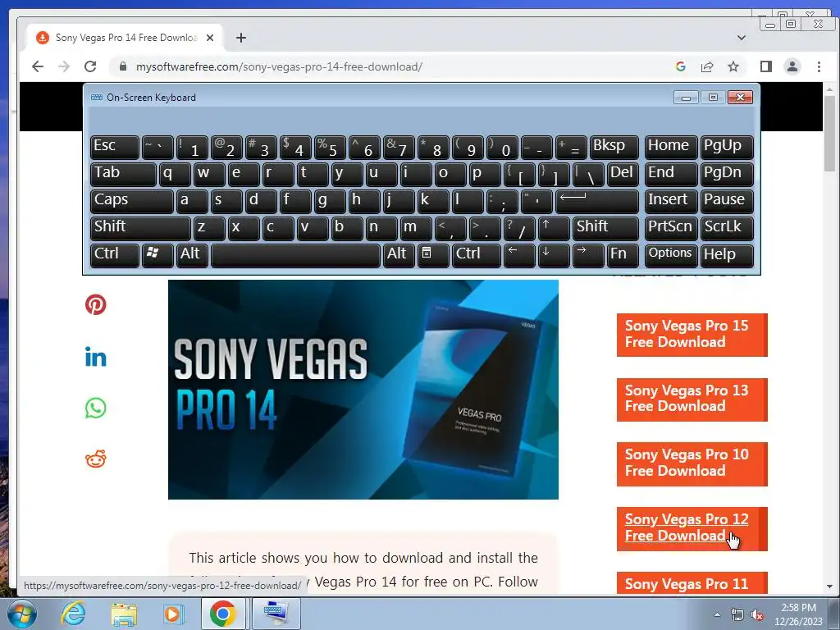Click the muted volume tray icon
This screenshot has height=630, width=840.
point(757,615)
